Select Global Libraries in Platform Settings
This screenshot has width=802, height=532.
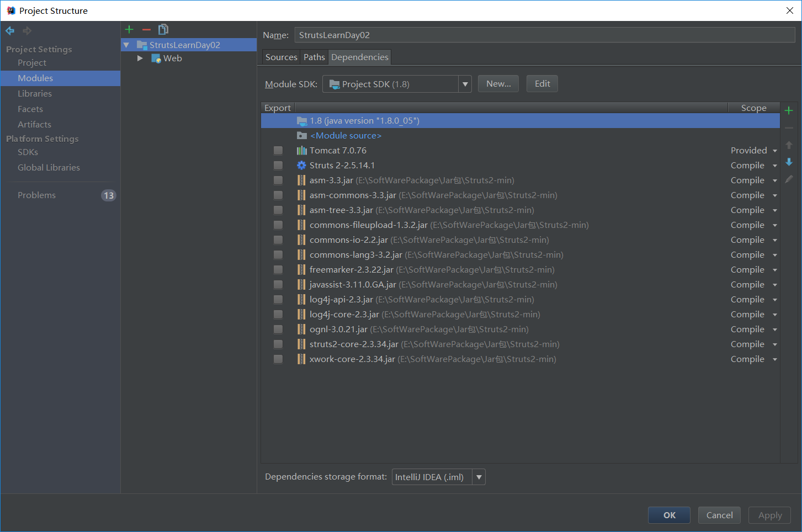pyautogui.click(x=49, y=168)
